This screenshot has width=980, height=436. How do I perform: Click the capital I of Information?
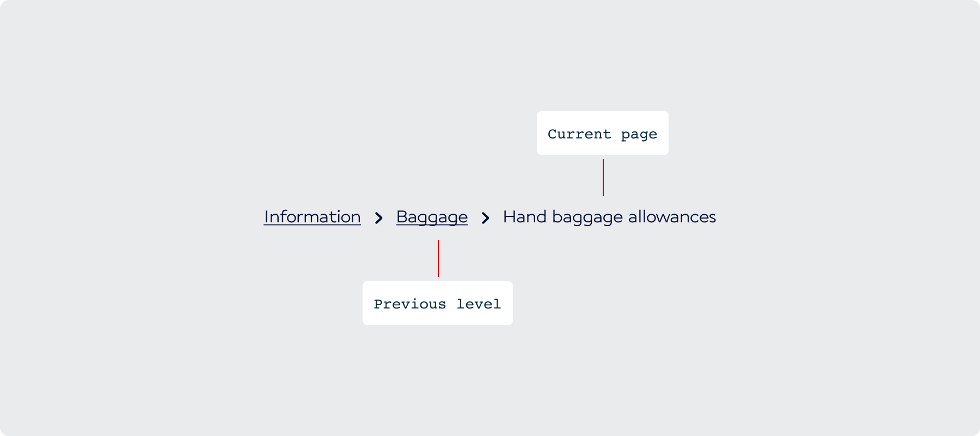click(266, 217)
